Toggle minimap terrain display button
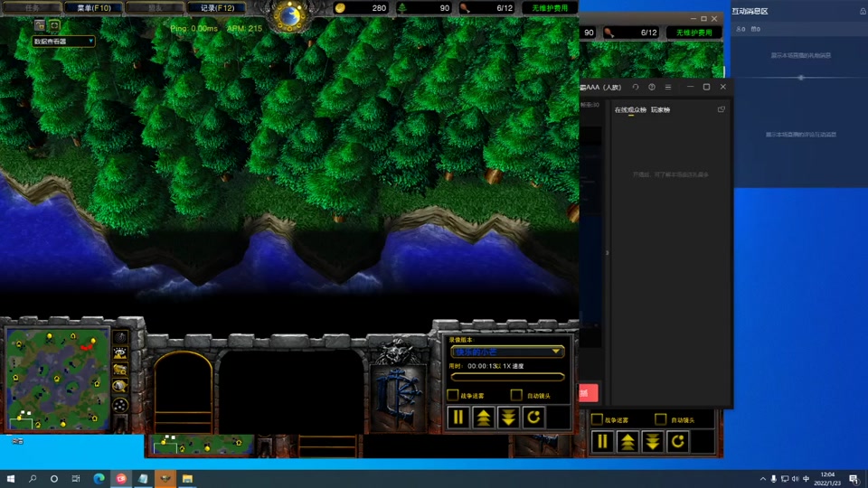Screen dimensions: 868x488 point(120,353)
